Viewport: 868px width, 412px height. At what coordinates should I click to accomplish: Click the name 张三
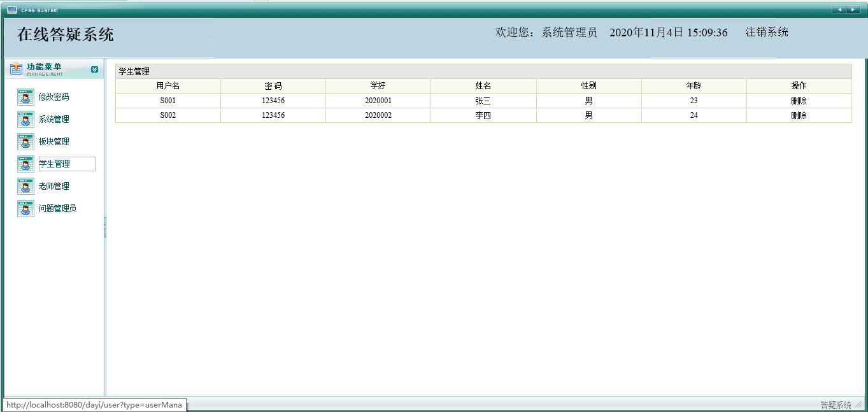click(x=483, y=101)
